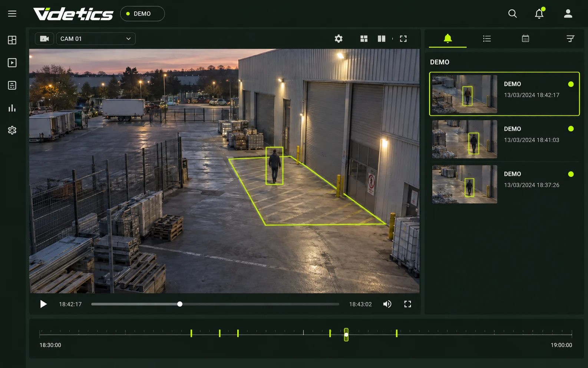
Task: Open system settings in sidebar
Action: 12,130
